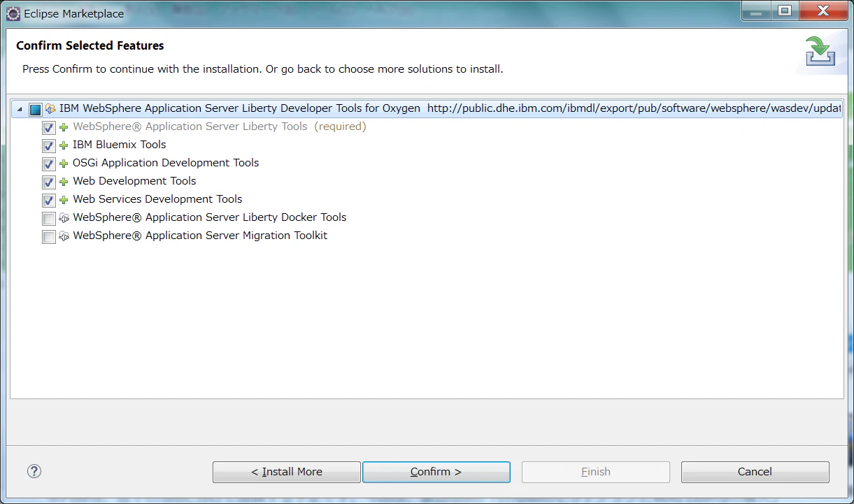Select the IBM Bluemix Tools row label
Viewport: 854px width, 504px height.
pos(120,145)
